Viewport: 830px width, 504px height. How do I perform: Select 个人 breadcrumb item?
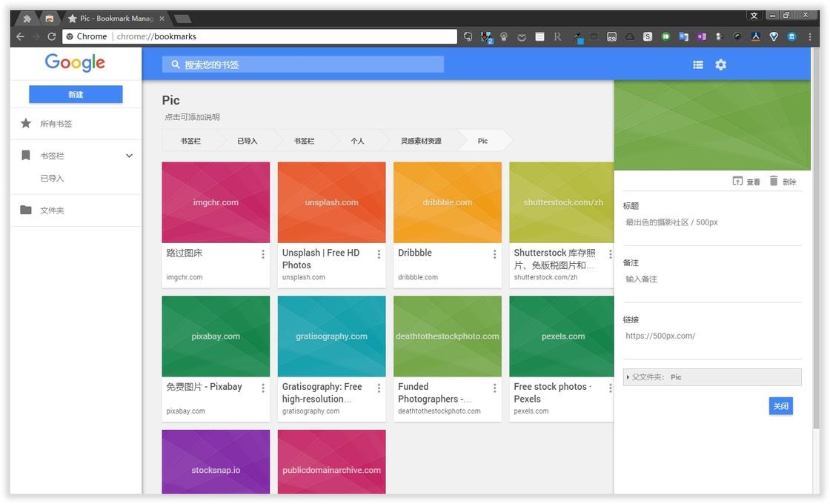(357, 141)
